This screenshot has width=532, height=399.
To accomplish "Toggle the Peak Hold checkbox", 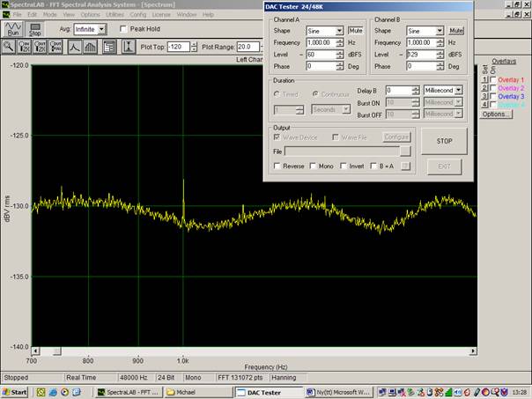I will pyautogui.click(x=123, y=29).
